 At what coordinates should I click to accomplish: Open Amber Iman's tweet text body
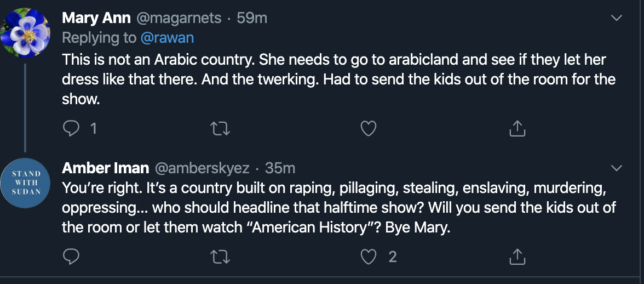tap(329, 207)
